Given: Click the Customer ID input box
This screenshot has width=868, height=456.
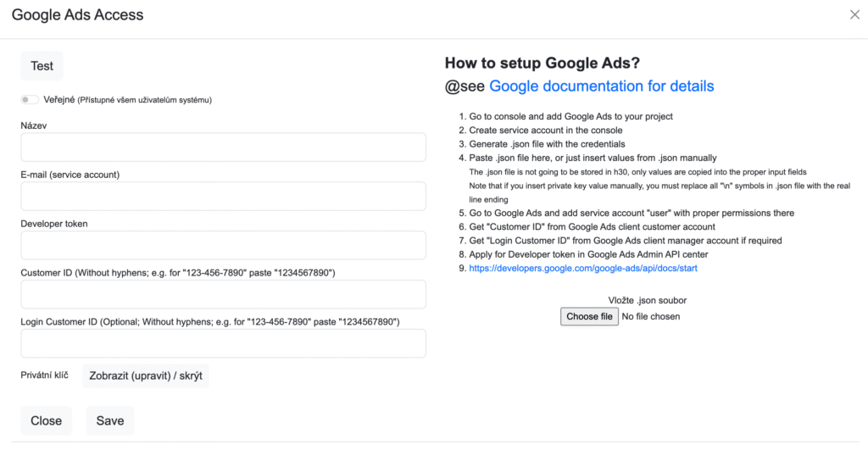Looking at the screenshot, I should tap(223, 294).
